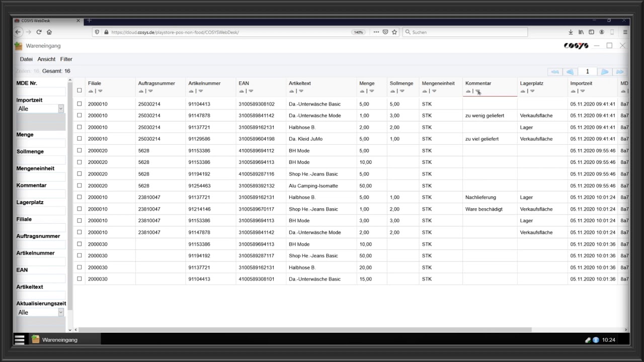Screen dimensions: 644x362
Task: Reload the browser page
Action: click(39, 32)
